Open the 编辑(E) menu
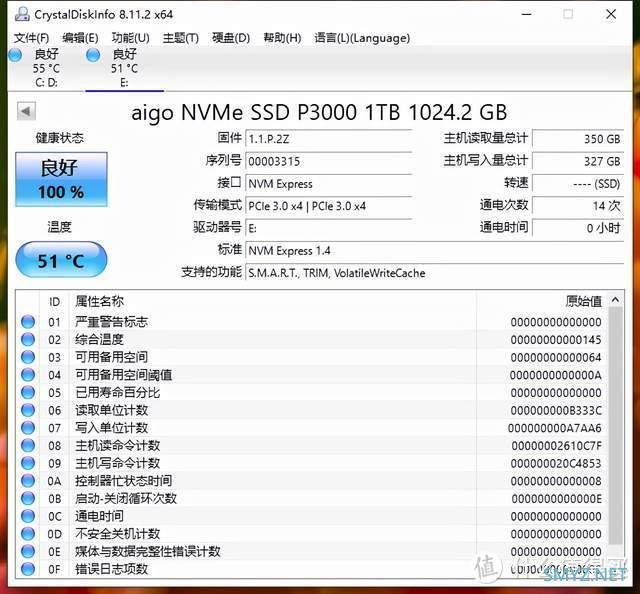 80,38
